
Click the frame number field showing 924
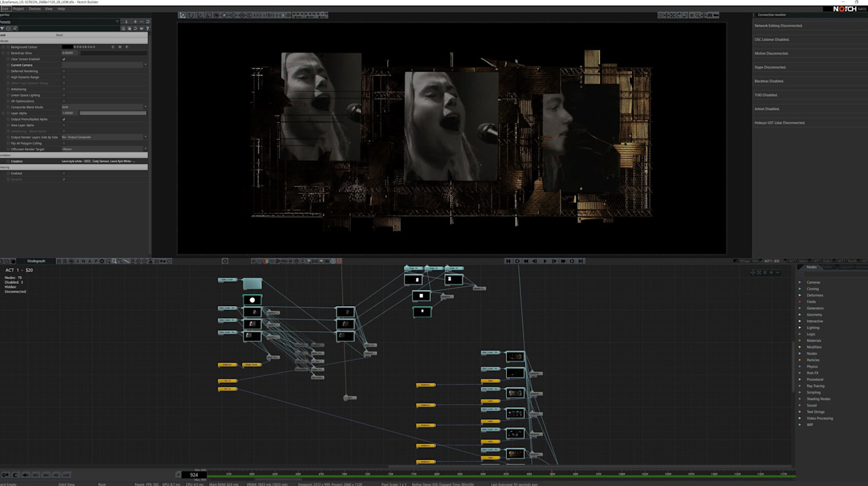click(x=193, y=475)
